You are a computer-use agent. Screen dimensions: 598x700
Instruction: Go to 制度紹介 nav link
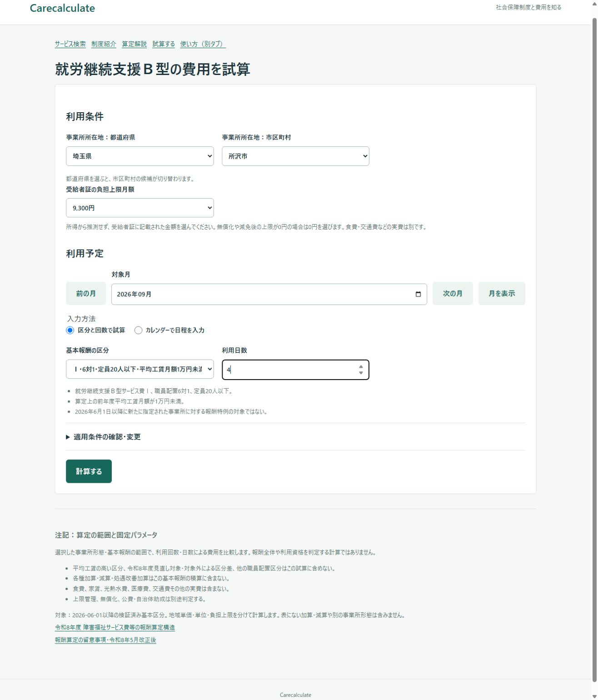pos(104,44)
